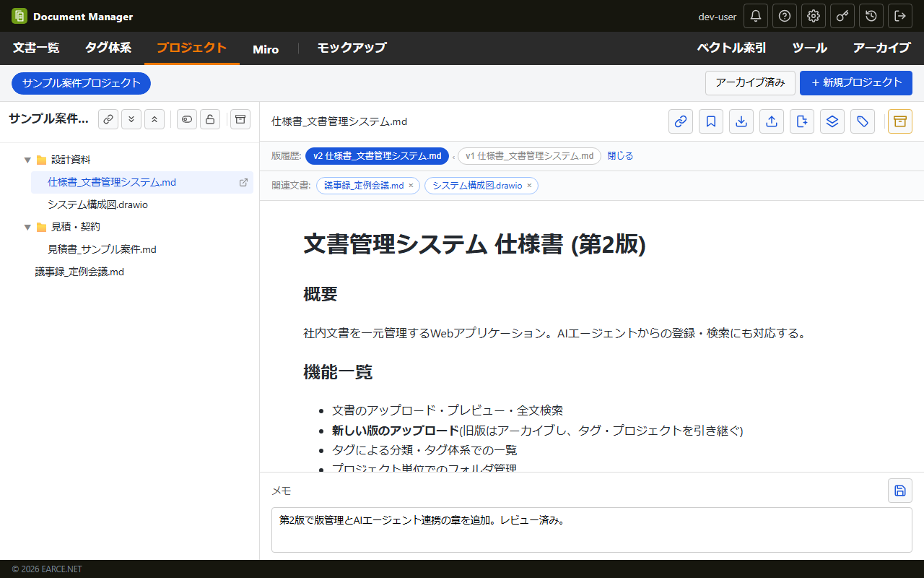Log out using the exit icon
This screenshot has width=924, height=578.
(900, 16)
